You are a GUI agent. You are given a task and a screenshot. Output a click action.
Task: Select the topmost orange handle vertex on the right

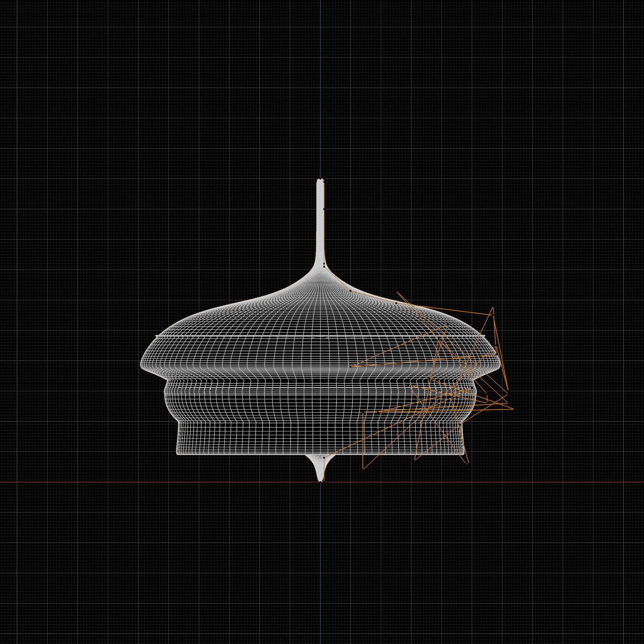[493, 307]
